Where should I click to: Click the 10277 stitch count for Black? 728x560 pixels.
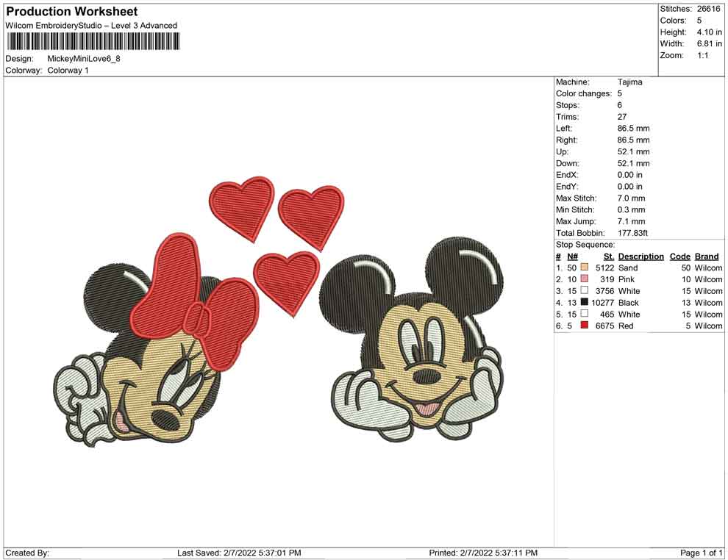pyautogui.click(x=603, y=303)
